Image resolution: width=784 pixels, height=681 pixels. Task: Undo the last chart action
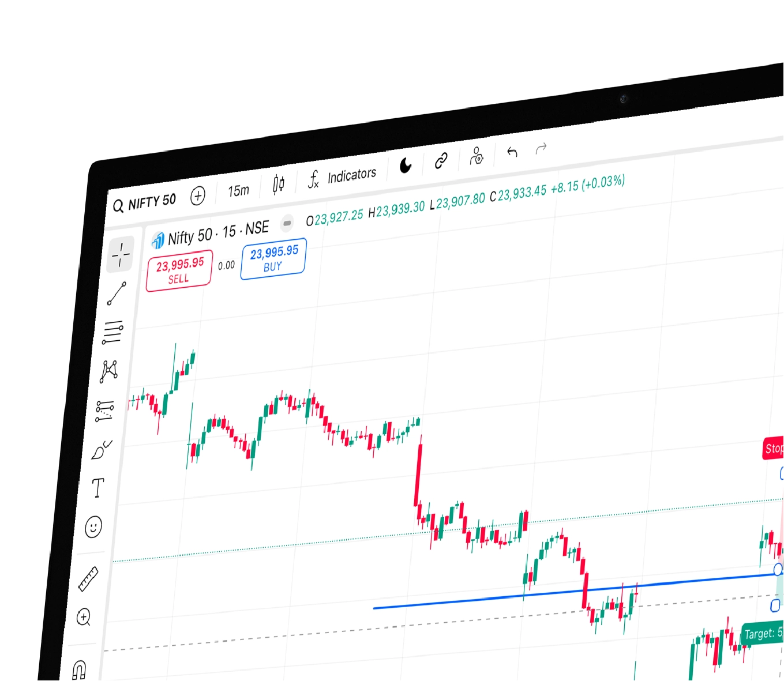coord(512,152)
